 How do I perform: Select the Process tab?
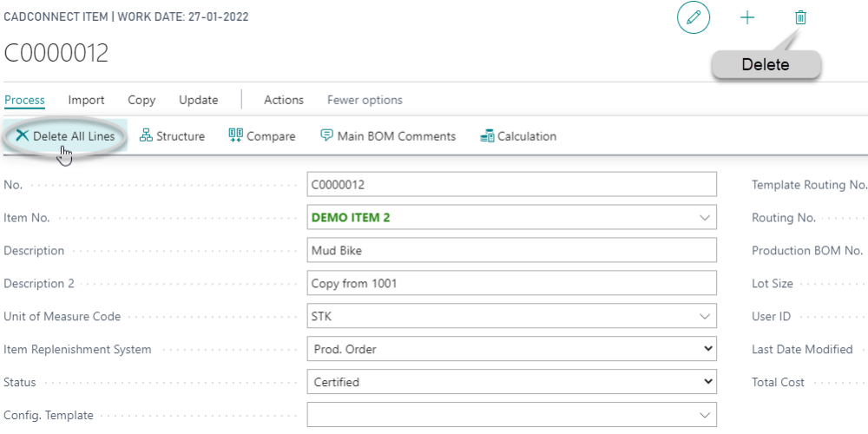click(x=24, y=100)
